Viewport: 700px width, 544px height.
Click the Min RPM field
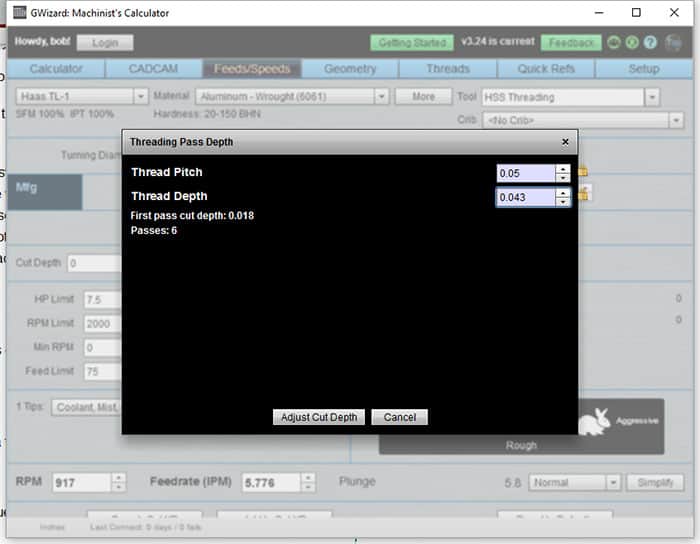click(103, 348)
